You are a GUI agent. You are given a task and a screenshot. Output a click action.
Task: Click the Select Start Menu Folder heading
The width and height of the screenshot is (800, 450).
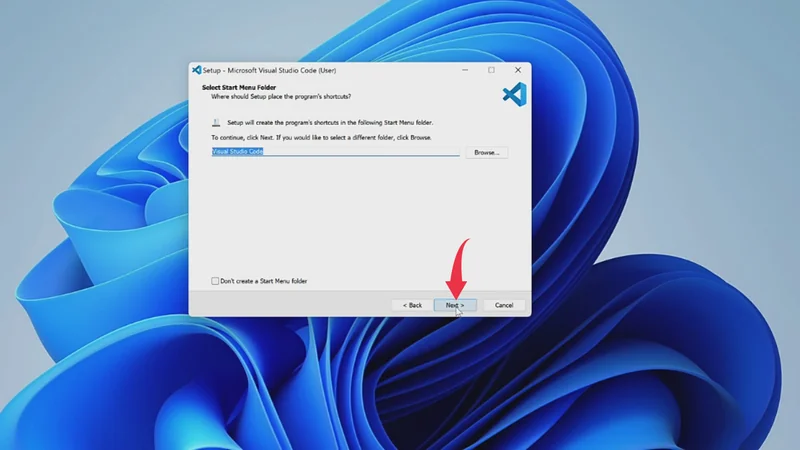(239, 87)
